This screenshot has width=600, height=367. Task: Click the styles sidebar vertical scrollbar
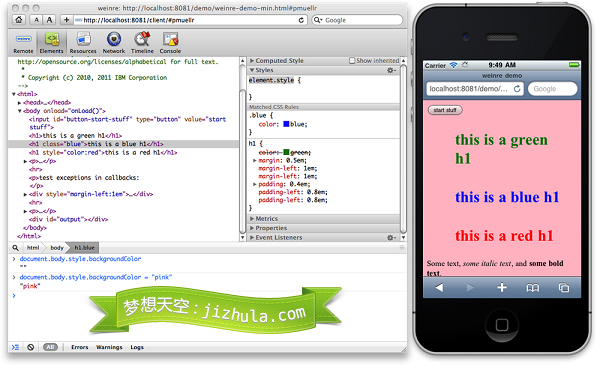click(403, 149)
